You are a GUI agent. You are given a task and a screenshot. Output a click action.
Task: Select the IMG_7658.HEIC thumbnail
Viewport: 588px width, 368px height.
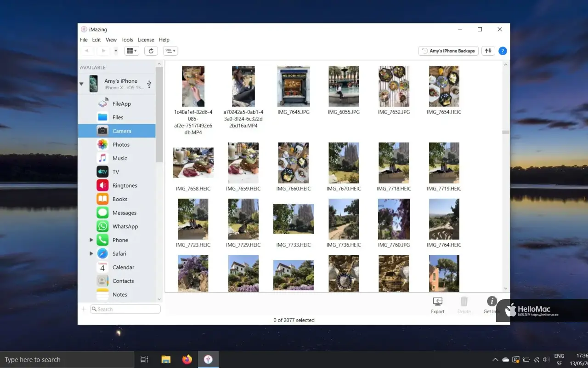click(193, 163)
